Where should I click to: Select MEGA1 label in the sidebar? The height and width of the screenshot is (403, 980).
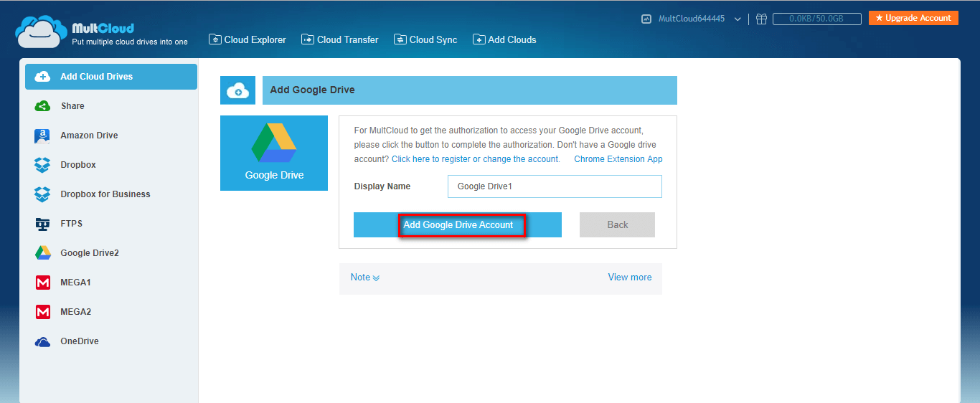tap(75, 283)
